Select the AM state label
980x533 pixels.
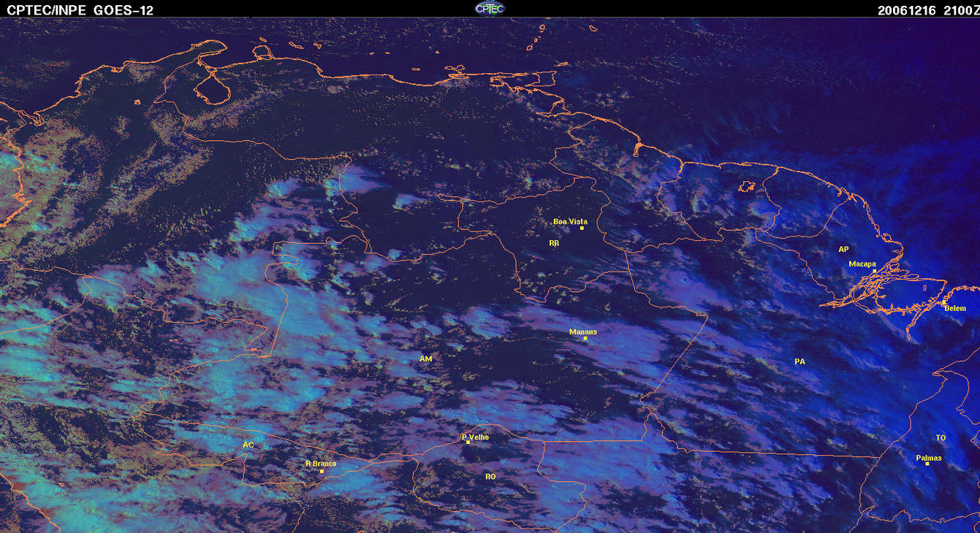click(426, 358)
